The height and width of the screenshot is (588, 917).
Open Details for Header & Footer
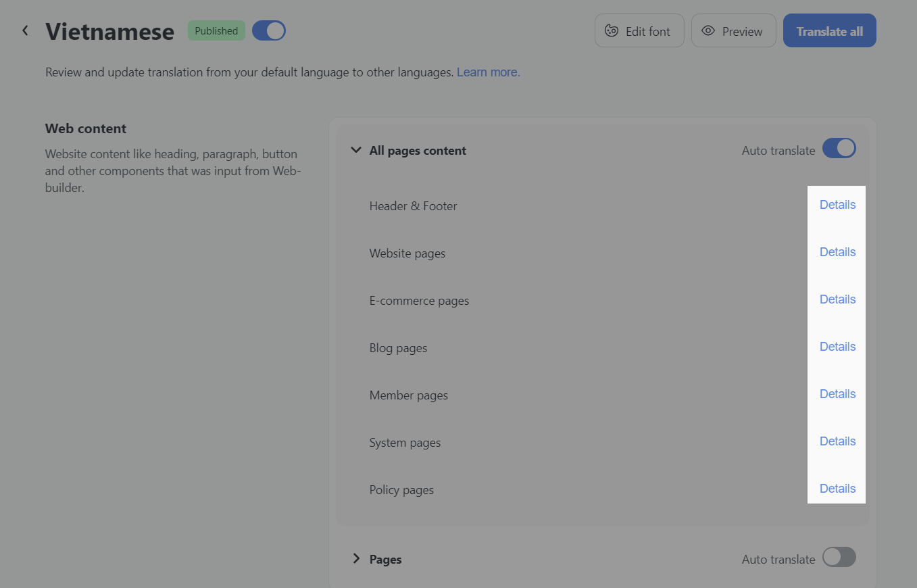pyautogui.click(x=837, y=205)
